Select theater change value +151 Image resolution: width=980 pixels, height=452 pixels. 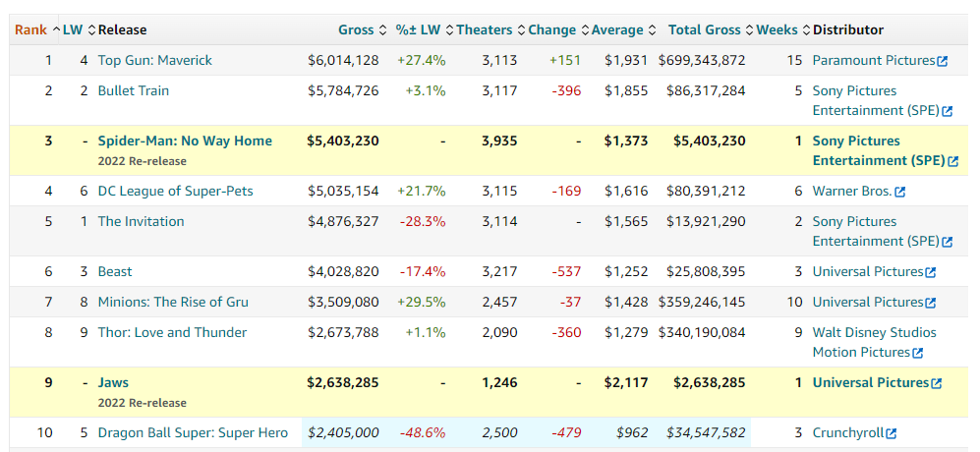pos(565,61)
